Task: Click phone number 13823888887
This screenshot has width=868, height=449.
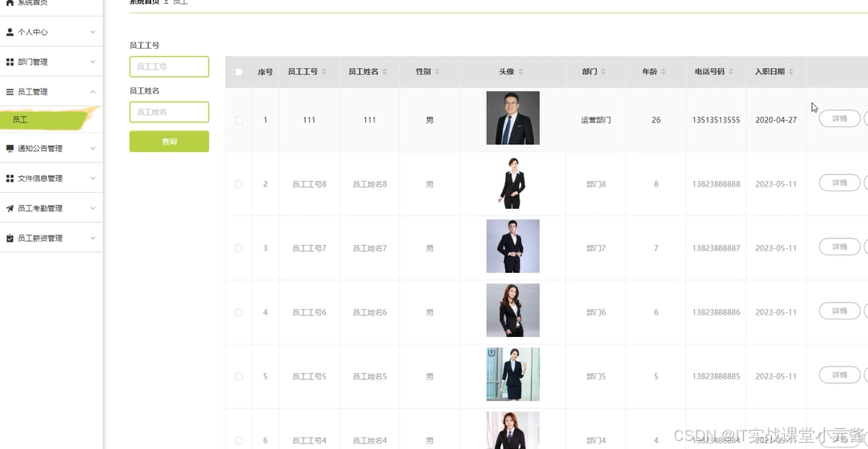Action: point(716,249)
